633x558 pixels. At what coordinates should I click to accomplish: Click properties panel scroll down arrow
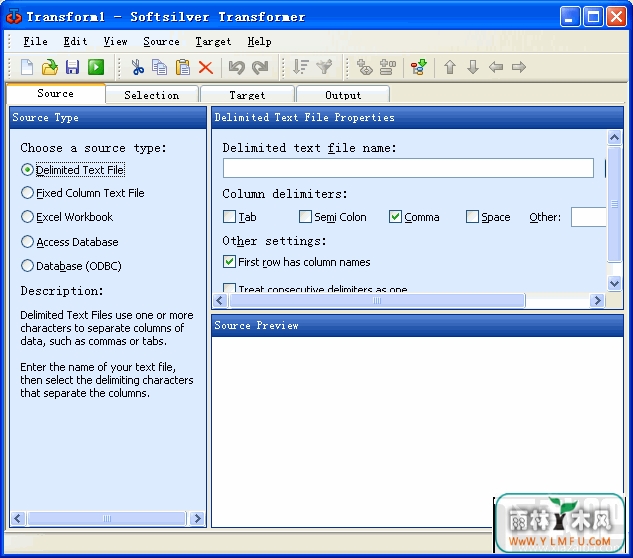coord(614,283)
